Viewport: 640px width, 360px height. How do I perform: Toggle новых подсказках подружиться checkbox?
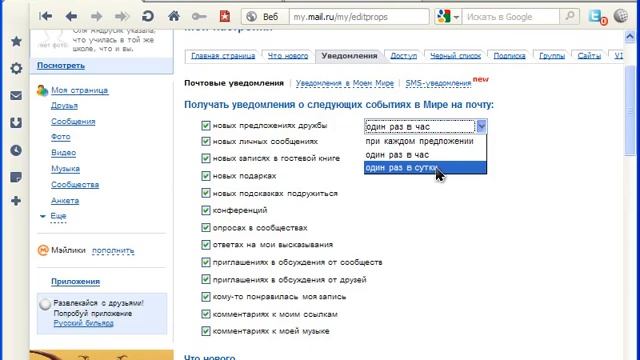[x=206, y=193]
